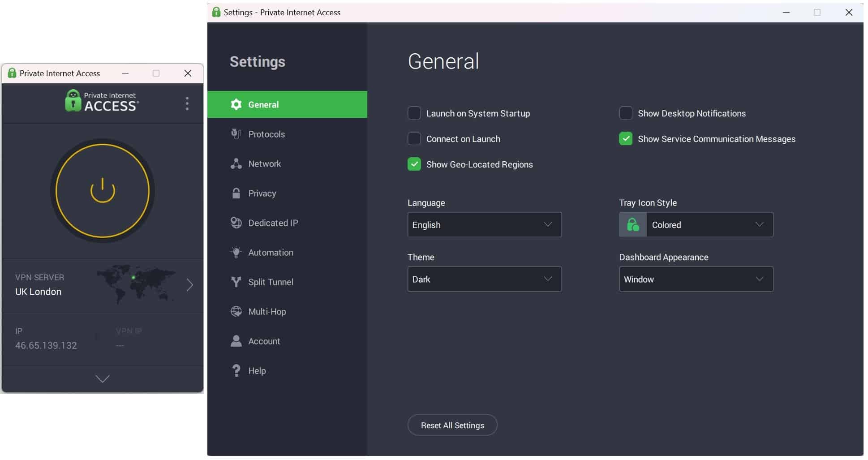Click the IP address 46.65.139.132
The height and width of the screenshot is (460, 868).
click(x=46, y=345)
